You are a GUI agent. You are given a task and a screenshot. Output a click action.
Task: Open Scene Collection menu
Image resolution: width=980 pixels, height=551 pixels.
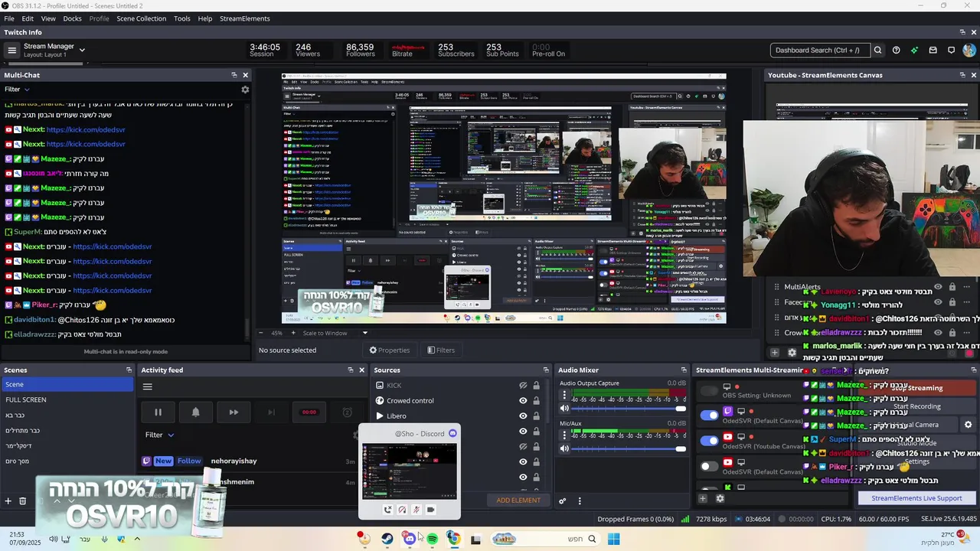141,18
